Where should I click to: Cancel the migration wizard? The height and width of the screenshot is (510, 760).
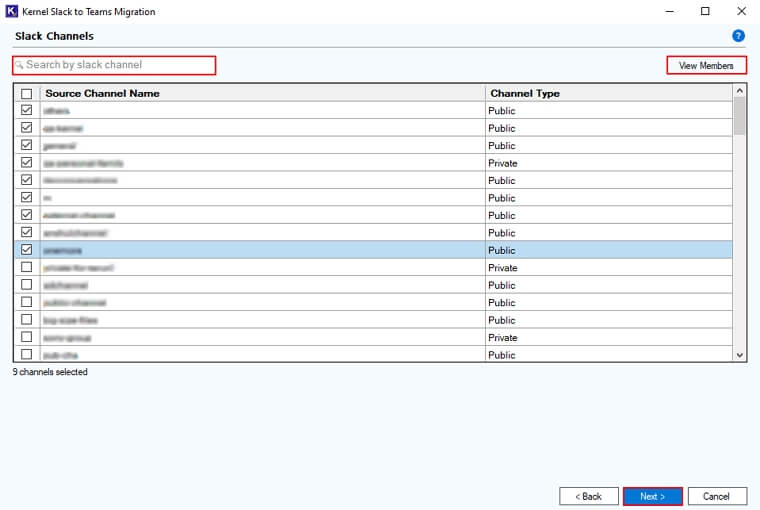(717, 496)
